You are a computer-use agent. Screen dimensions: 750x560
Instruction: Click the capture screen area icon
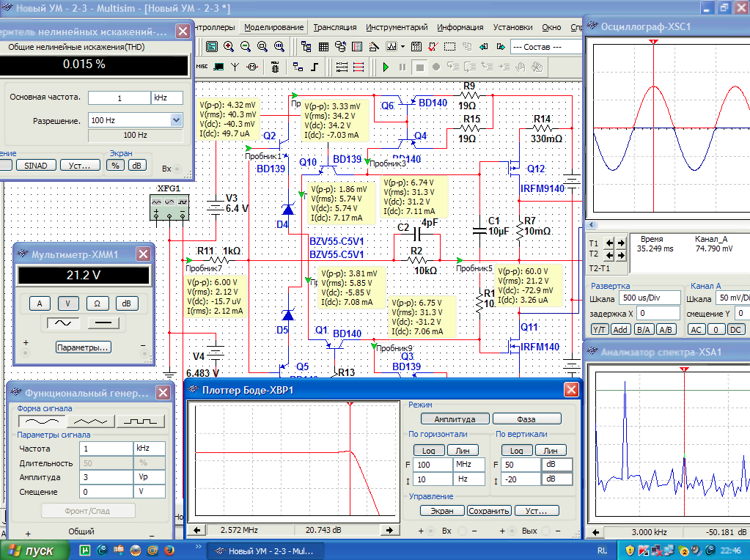point(449,46)
